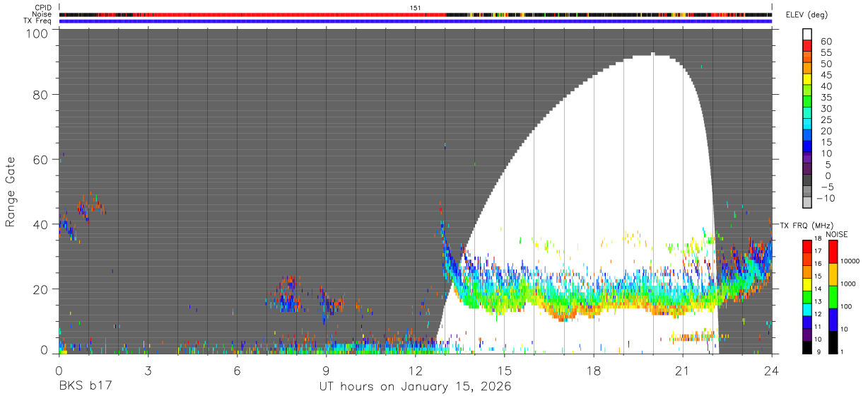The image size is (868, 401).
Task: Click TX frequency legend label 9
Action: 820,351
